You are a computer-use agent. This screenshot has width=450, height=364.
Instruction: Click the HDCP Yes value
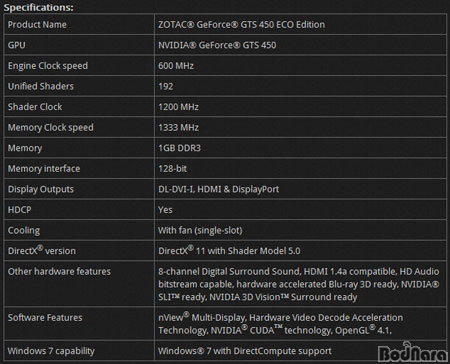point(165,210)
